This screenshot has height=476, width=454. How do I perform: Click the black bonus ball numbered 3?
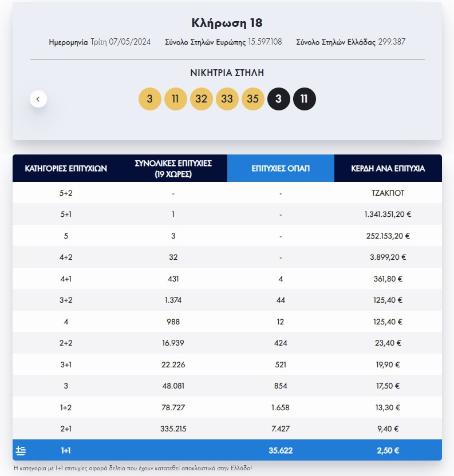pyautogui.click(x=279, y=99)
